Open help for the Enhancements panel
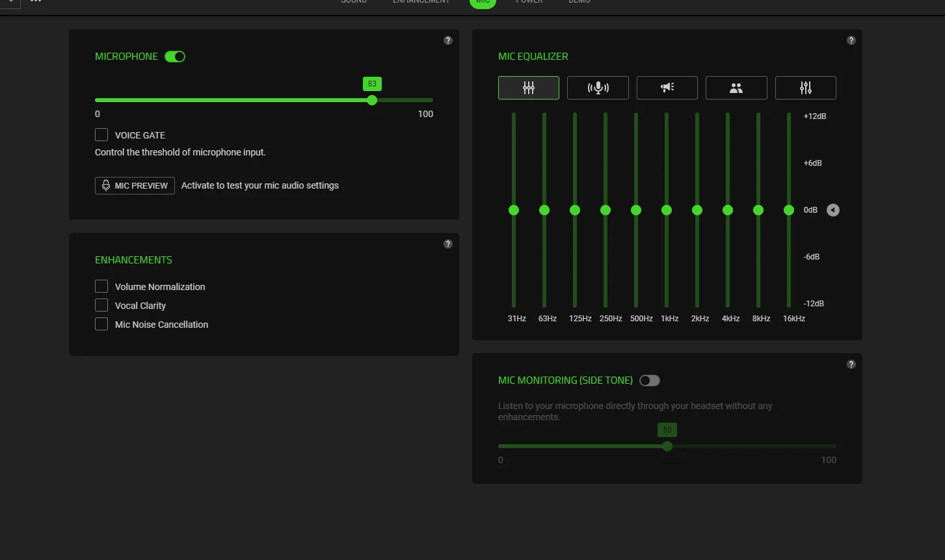 coord(448,244)
